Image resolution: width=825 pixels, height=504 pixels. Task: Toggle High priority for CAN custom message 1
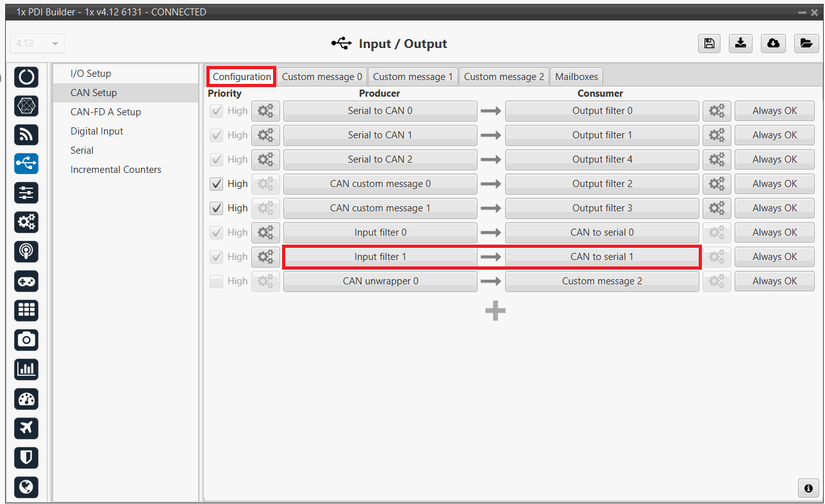(217, 208)
